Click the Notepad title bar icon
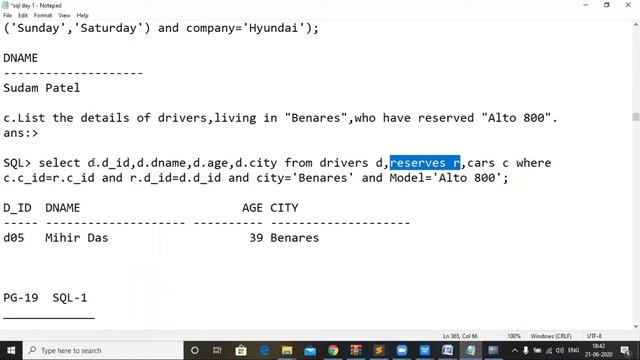Image resolution: width=640 pixels, height=360 pixels. 5,5
